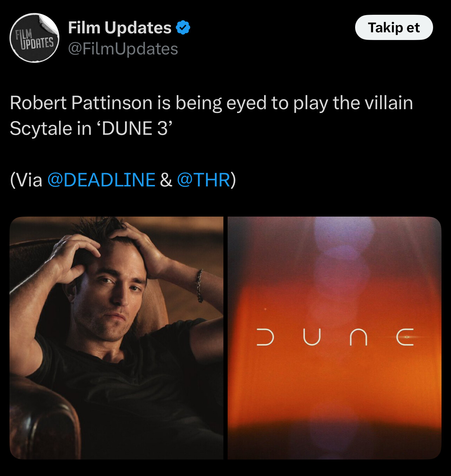451x476 pixels.
Task: Select the words Robert Pattinson in tweet
Action: pyautogui.click(x=81, y=103)
